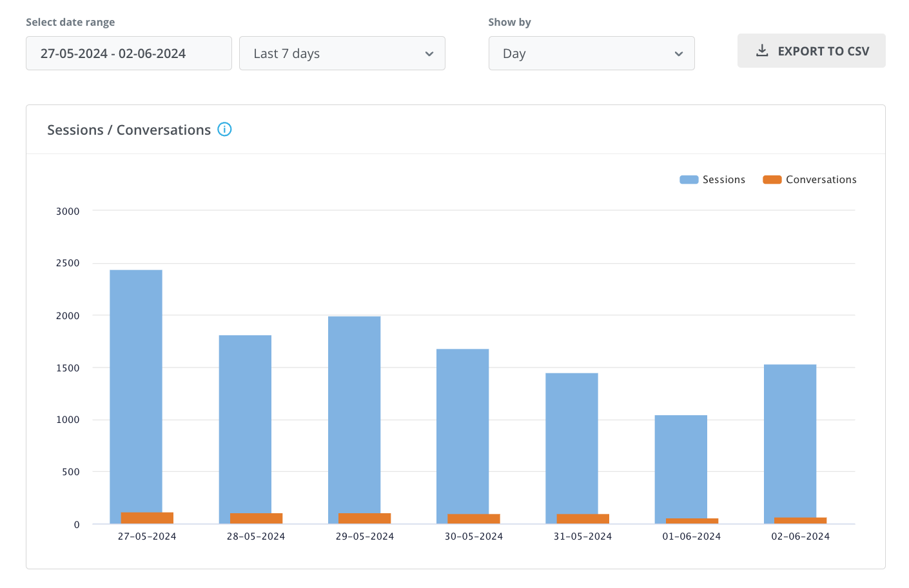The width and height of the screenshot is (909, 588).
Task: Click the 31-05-2024 axis label
Action: pos(583,536)
